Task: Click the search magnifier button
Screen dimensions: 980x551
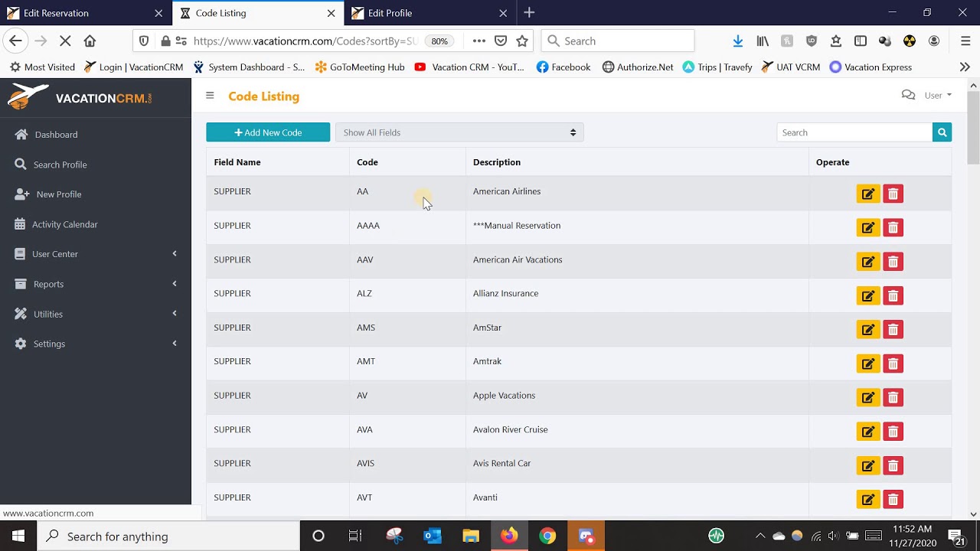Action: [942, 132]
